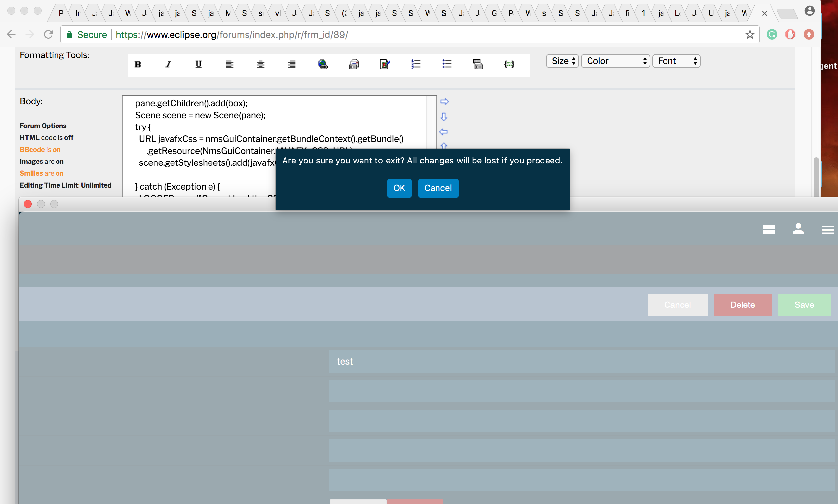Click the down arrow beside Body textarea
838x504 pixels.
(x=444, y=117)
